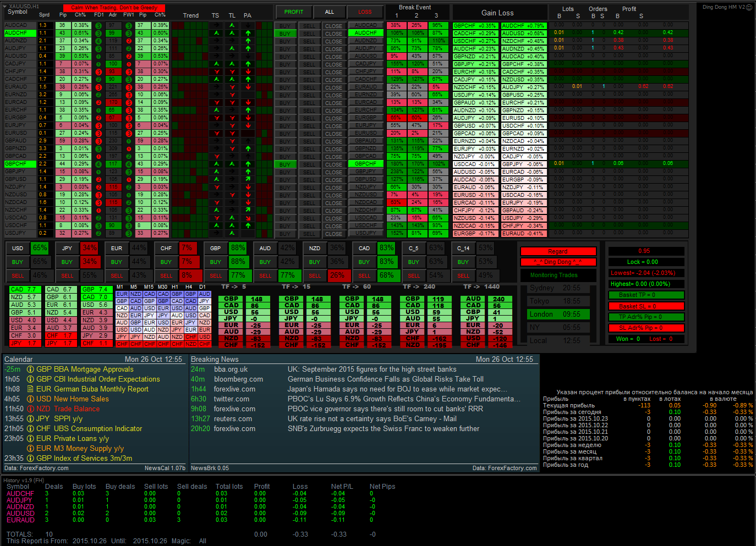Open the reuters.com UK rate rise headline

(372, 419)
